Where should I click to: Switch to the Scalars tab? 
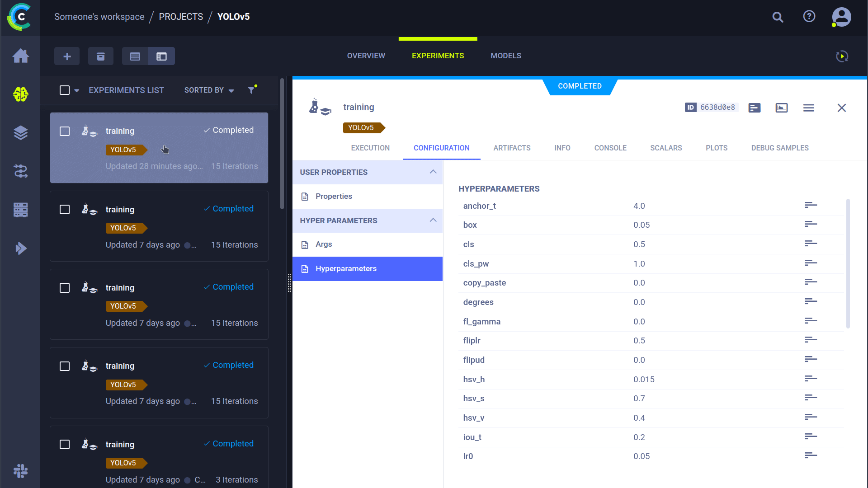(x=666, y=148)
